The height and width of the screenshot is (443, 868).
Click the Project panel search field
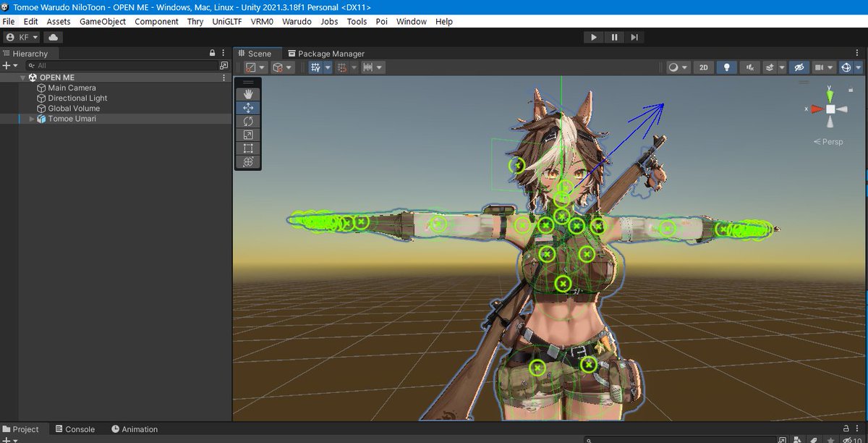[680, 439]
